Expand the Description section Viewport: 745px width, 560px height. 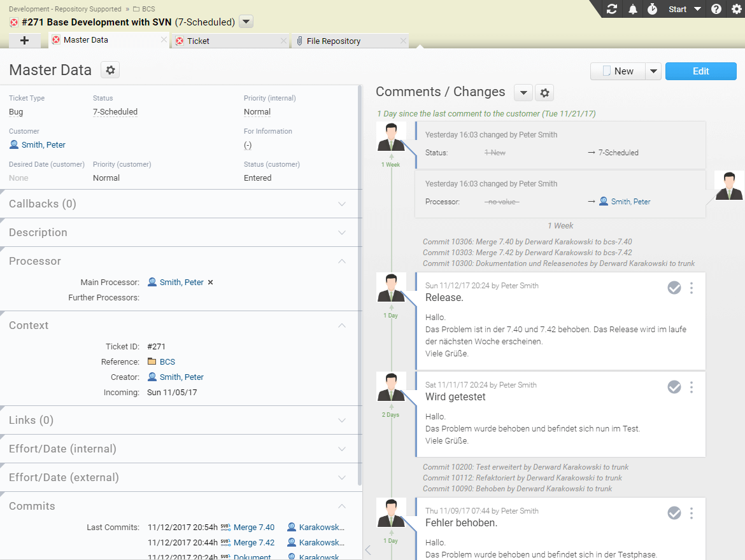tap(342, 232)
